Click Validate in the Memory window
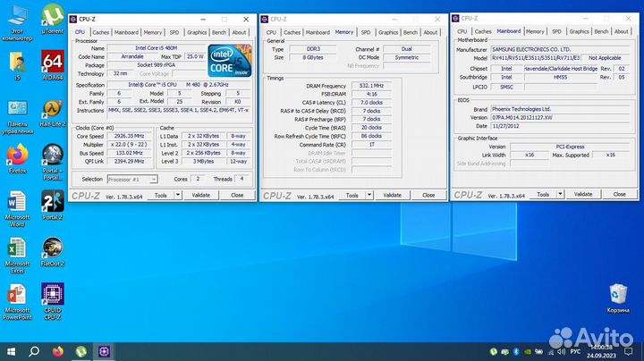644x361 pixels. tap(393, 196)
